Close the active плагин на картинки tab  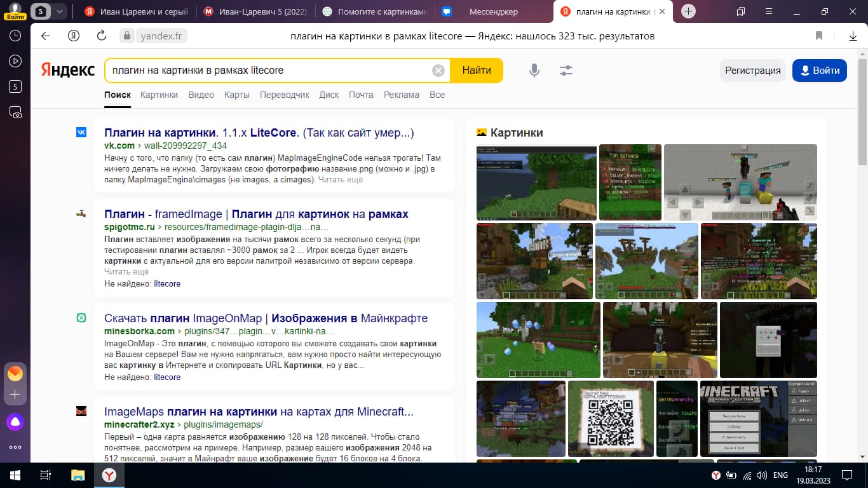pos(662,11)
